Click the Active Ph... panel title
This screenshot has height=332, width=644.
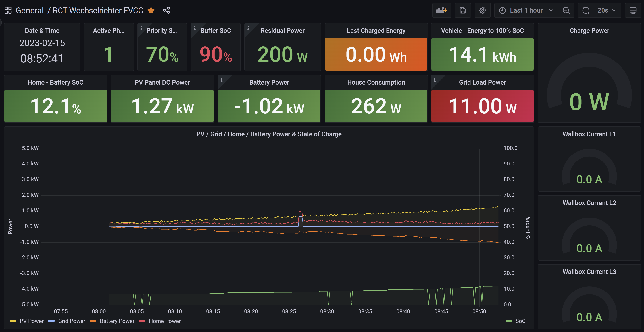pos(109,30)
